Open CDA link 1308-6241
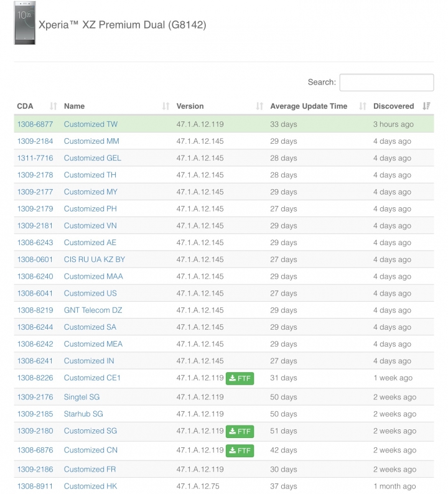This screenshot has width=448, height=494. (35, 361)
